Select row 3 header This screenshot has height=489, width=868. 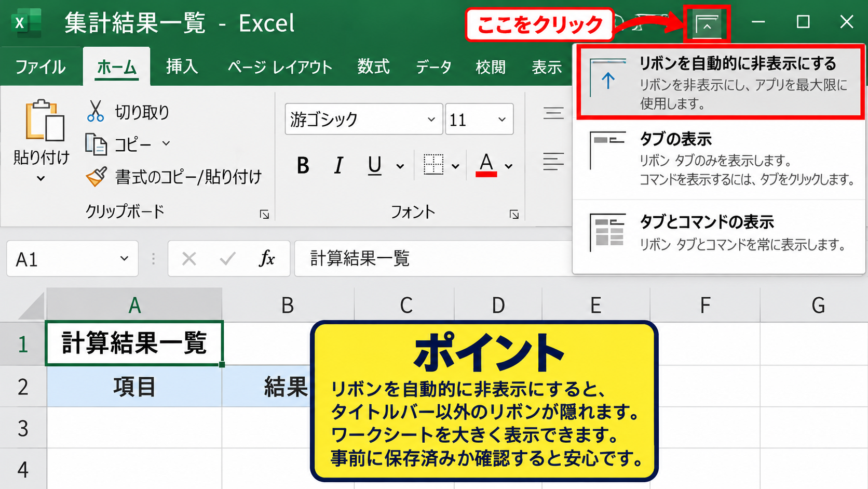pyautogui.click(x=23, y=428)
